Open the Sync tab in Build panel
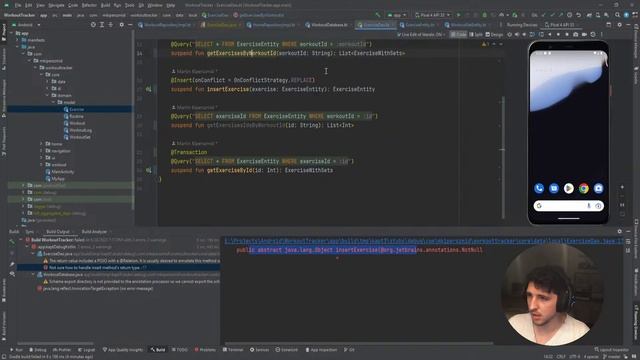The width and height of the screenshot is (640, 360). (x=30, y=231)
